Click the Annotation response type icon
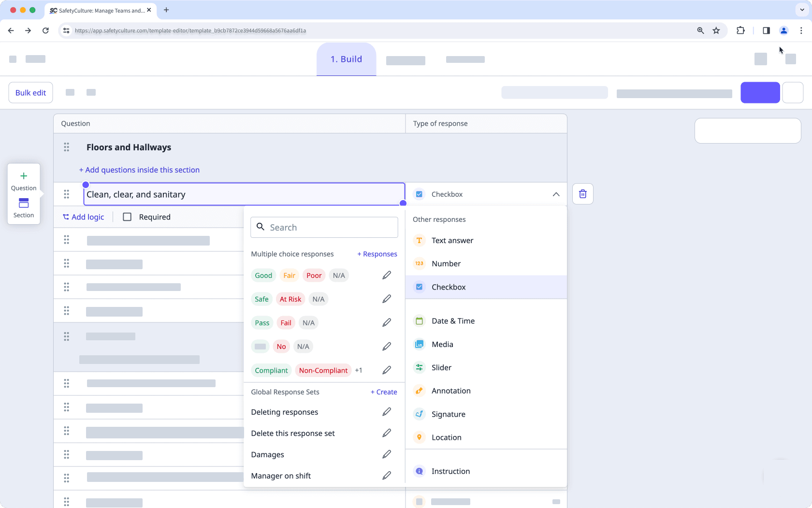The width and height of the screenshot is (812, 508). pyautogui.click(x=419, y=391)
